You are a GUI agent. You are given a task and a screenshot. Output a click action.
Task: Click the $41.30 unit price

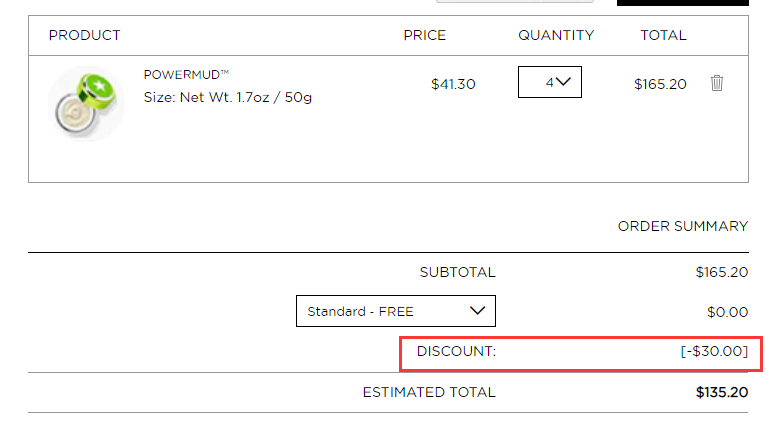453,84
